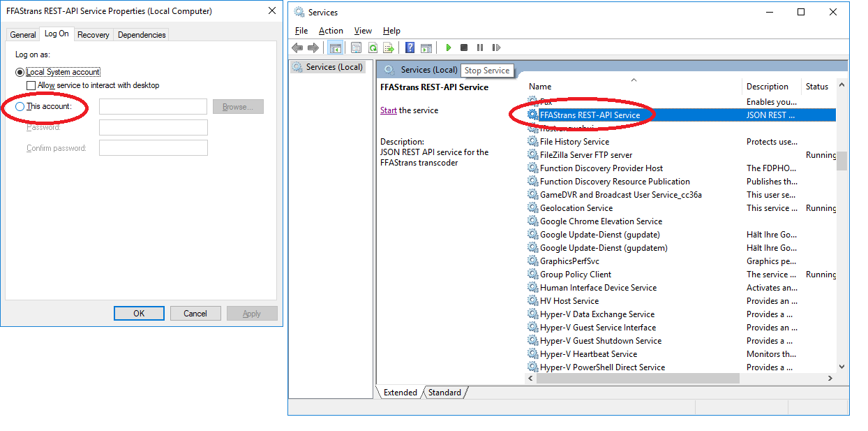Click the gear icon beside File History Service
This screenshot has height=431, width=868.
click(533, 142)
